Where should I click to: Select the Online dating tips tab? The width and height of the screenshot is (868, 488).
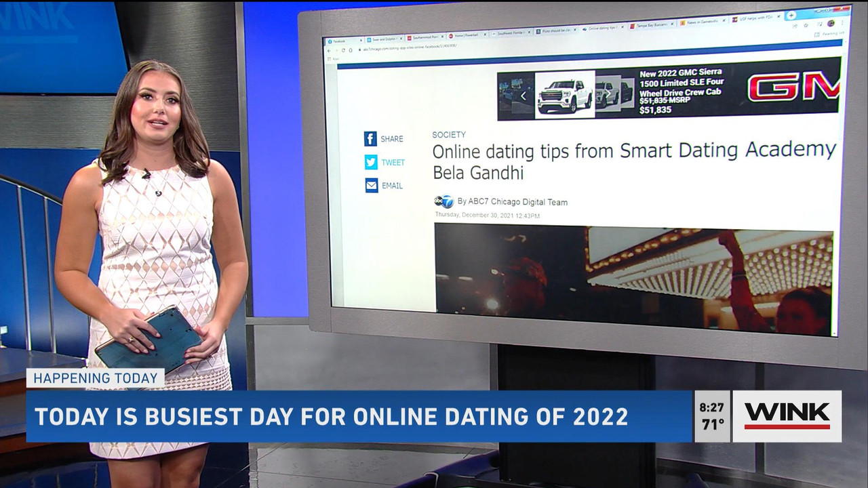tap(603, 28)
